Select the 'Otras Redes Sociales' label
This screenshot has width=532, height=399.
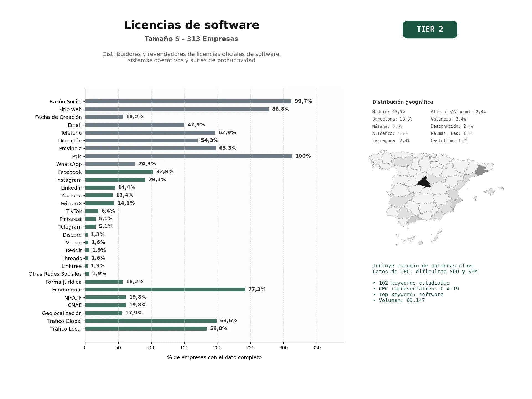(55, 274)
